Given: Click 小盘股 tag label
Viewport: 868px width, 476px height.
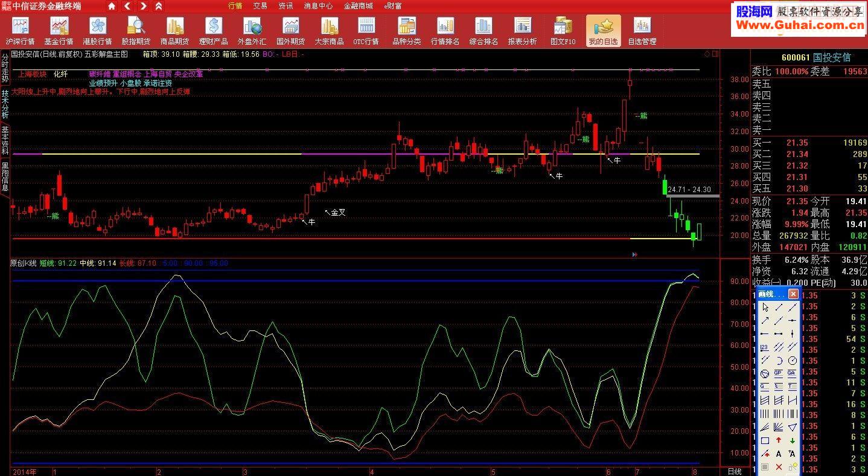Looking at the screenshot, I should pyautogui.click(x=130, y=83).
